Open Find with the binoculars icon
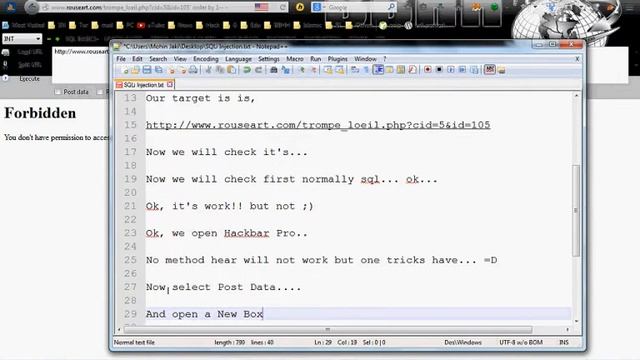The image size is (640, 360). tap(274, 70)
